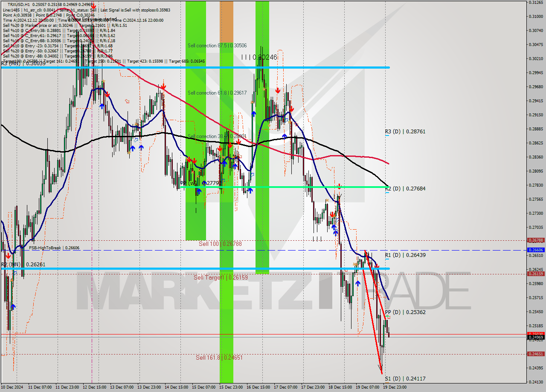This screenshot has width=546, height=392.
Task: Click the '19 Dec 23:00' time axis label
Action: pos(395,387)
